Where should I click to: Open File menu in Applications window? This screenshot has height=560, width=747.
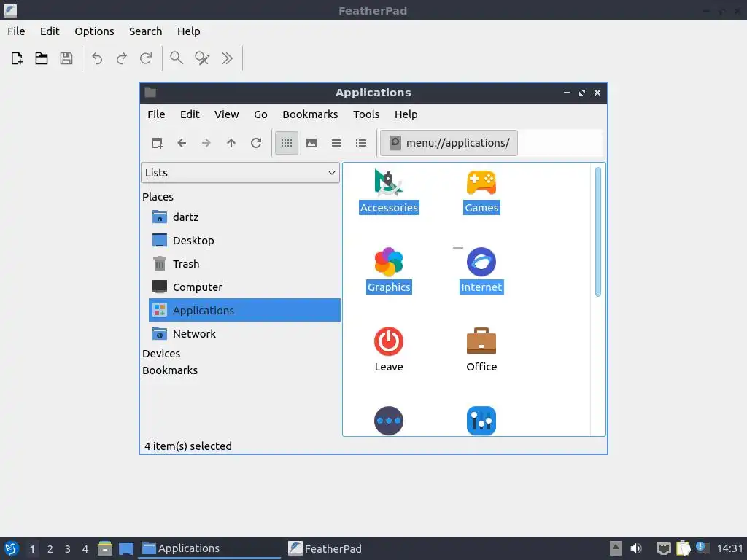[156, 114]
